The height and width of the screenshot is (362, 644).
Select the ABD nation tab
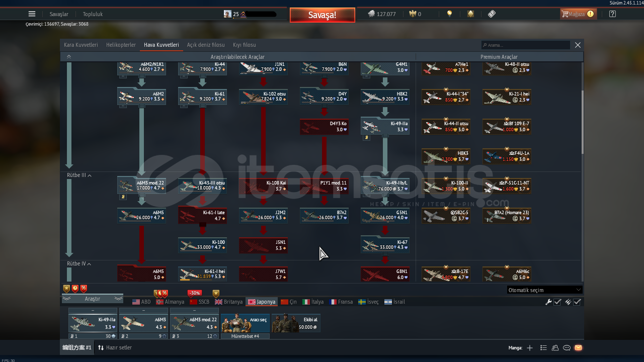point(141,302)
